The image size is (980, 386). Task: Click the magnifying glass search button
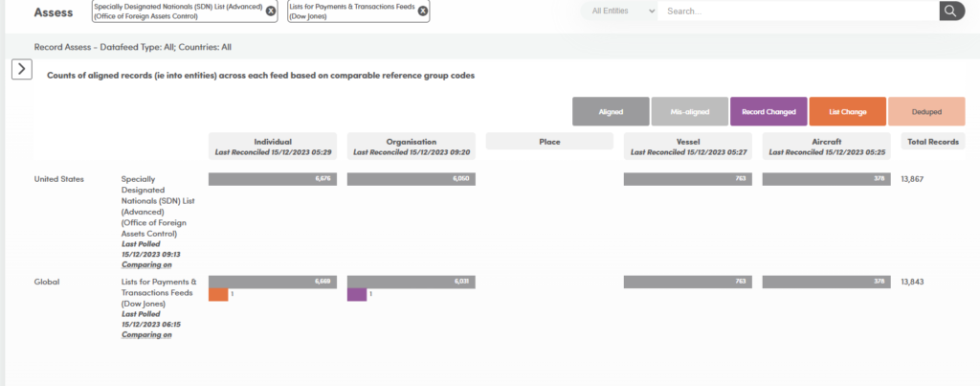(950, 11)
